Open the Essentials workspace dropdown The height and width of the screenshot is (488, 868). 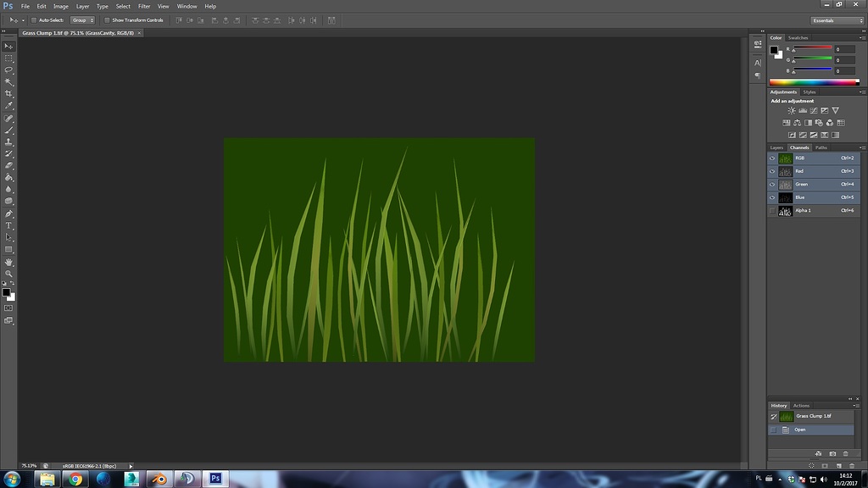(x=837, y=20)
